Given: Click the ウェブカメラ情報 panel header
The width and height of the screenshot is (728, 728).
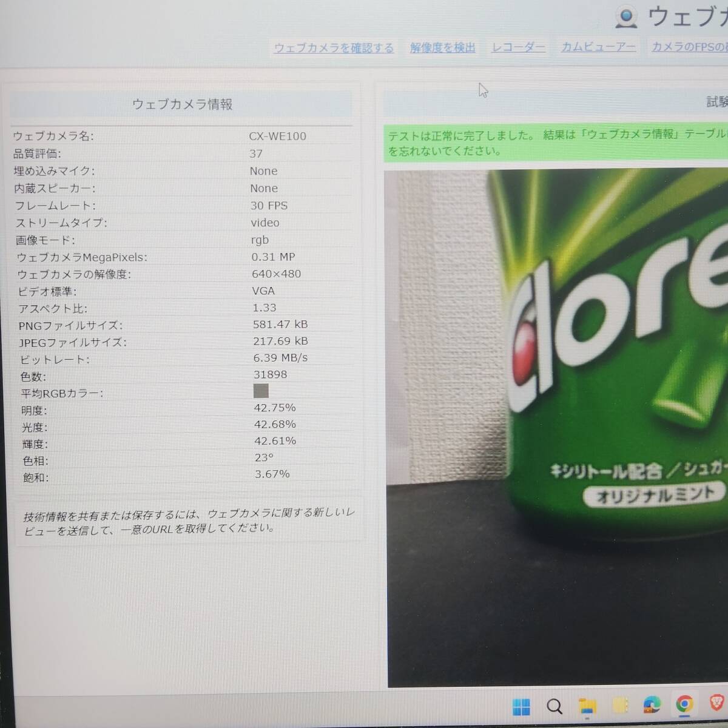Looking at the screenshot, I should pos(181,104).
